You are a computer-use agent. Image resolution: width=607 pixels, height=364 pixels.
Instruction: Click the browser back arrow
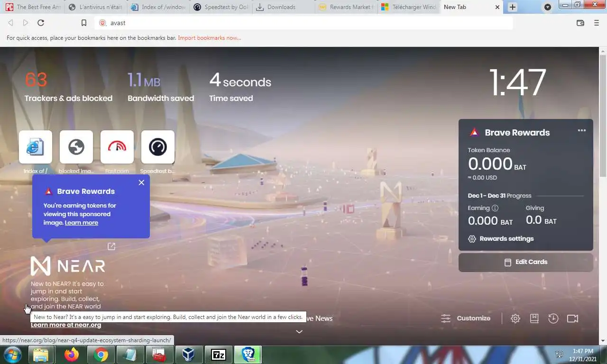pos(10,23)
